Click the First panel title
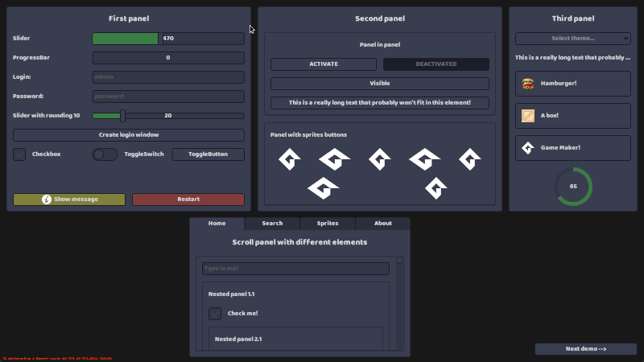This screenshot has height=362, width=644. click(x=129, y=19)
